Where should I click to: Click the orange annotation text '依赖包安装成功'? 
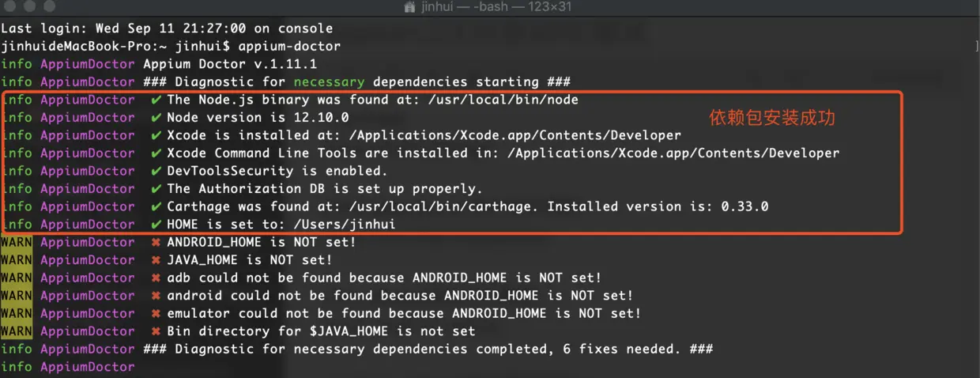pyautogui.click(x=772, y=119)
